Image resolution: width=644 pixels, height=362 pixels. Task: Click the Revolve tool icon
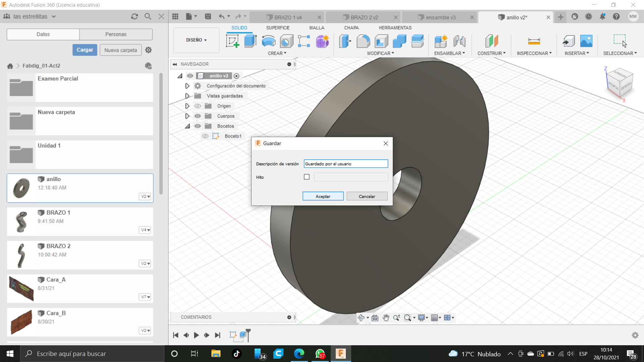point(268,41)
